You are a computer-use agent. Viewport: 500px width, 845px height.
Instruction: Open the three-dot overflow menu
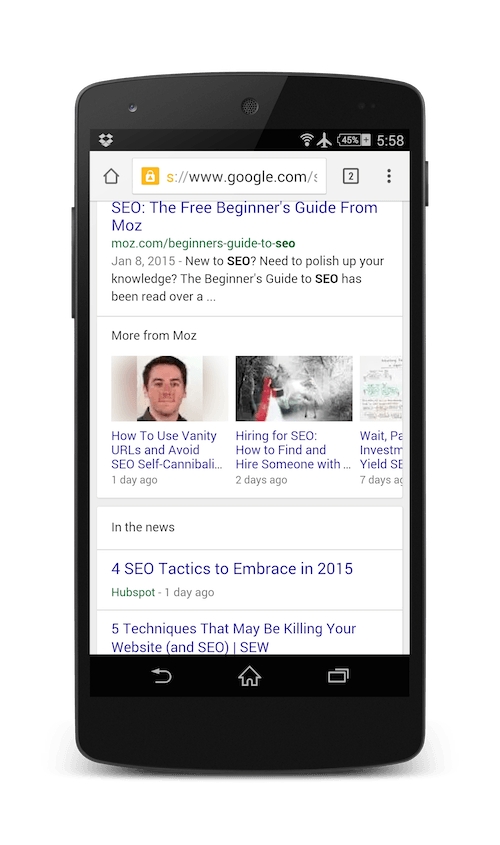388,176
